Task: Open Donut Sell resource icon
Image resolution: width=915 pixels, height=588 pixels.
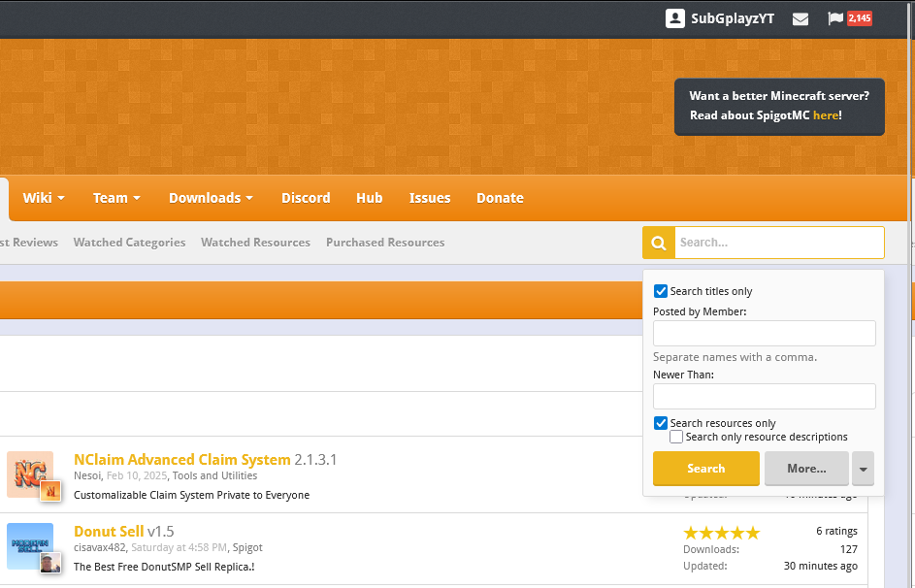Action: click(29, 545)
